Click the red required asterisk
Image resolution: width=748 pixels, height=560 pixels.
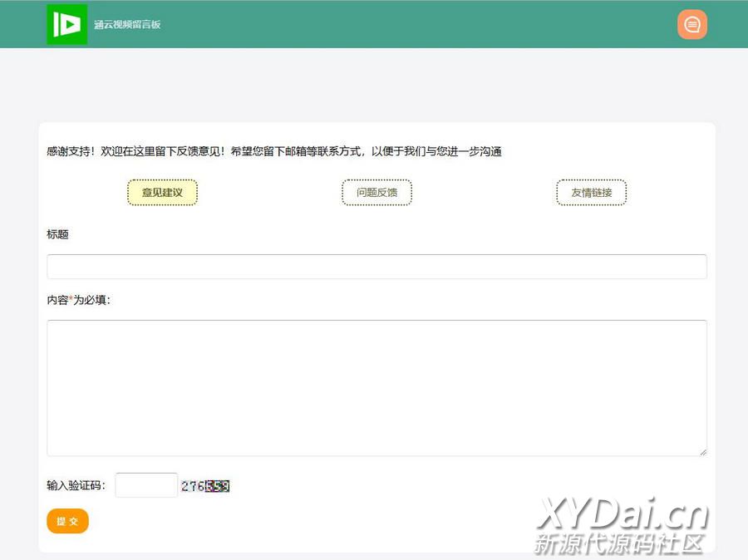[x=71, y=300]
